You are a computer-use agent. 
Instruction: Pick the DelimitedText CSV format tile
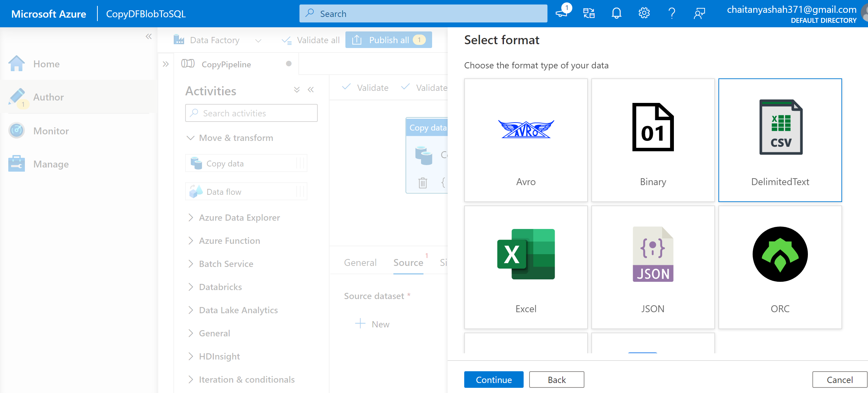pyautogui.click(x=780, y=140)
